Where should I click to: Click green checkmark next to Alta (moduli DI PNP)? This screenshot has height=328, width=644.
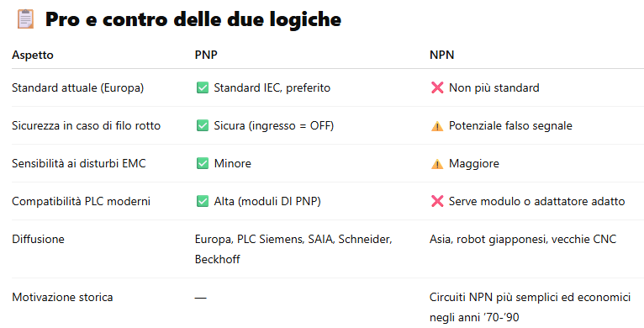coord(203,201)
